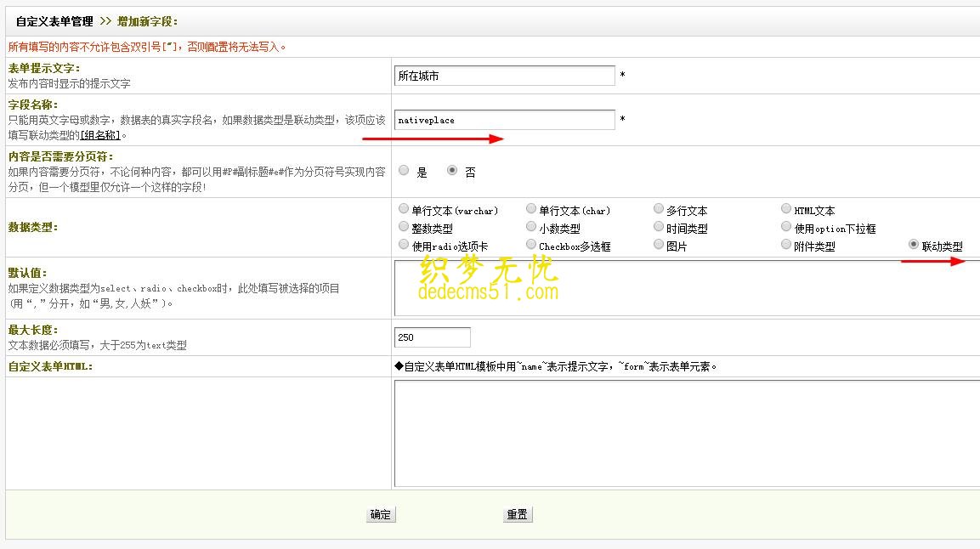
Task: Select the 附件类型 option
Action: pyautogui.click(x=786, y=244)
